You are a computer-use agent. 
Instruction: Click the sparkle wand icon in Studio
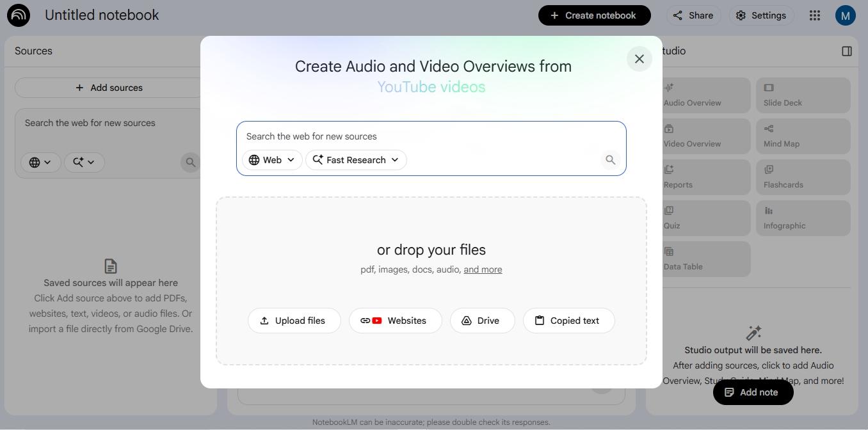point(753,333)
